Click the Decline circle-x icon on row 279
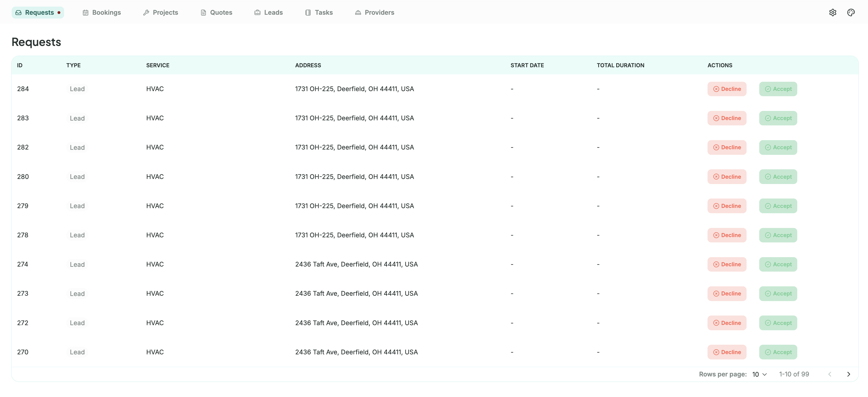Screen dimensions: 868x397 pyautogui.click(x=716, y=206)
